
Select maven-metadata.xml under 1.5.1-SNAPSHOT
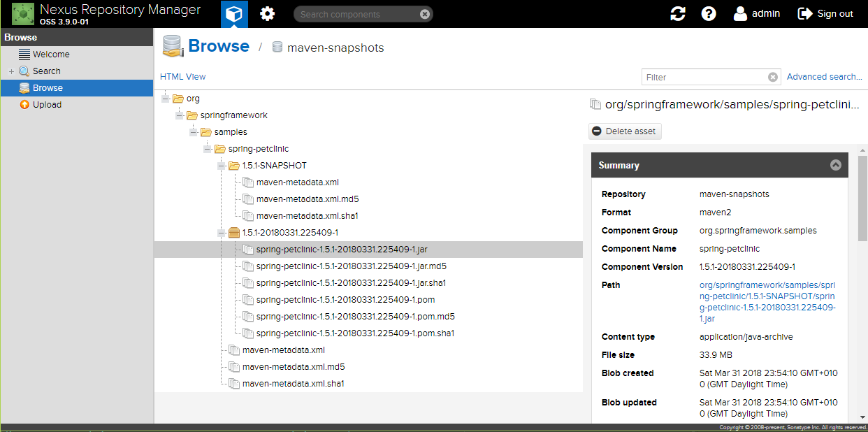(x=298, y=182)
